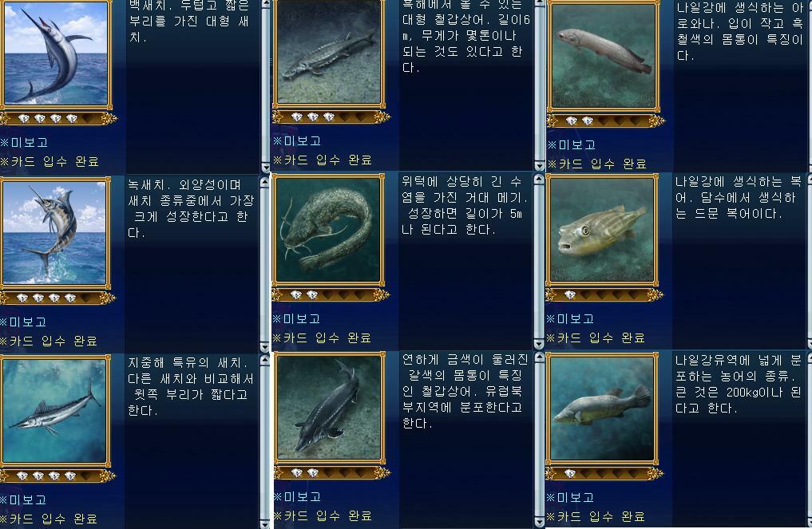Screen dimensions: 812x529
Task: Click 미보고 label under the pufferfish card
Action: point(569,319)
